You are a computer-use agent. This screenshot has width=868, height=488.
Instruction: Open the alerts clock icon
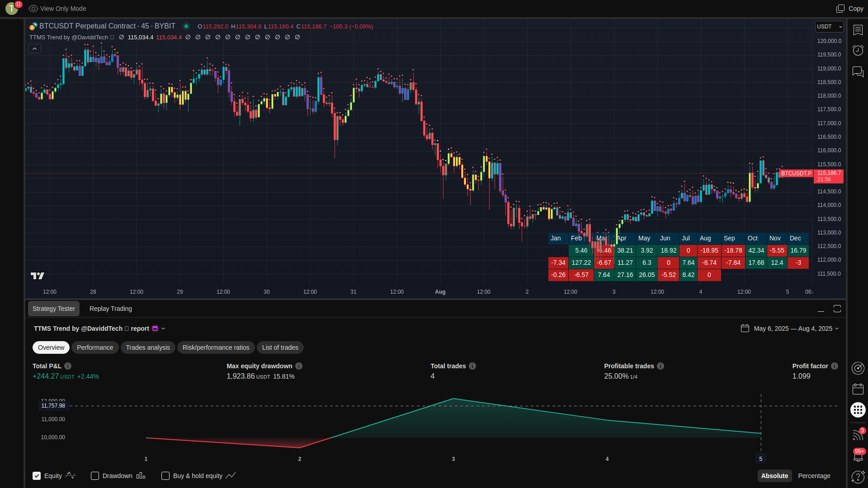(858, 50)
